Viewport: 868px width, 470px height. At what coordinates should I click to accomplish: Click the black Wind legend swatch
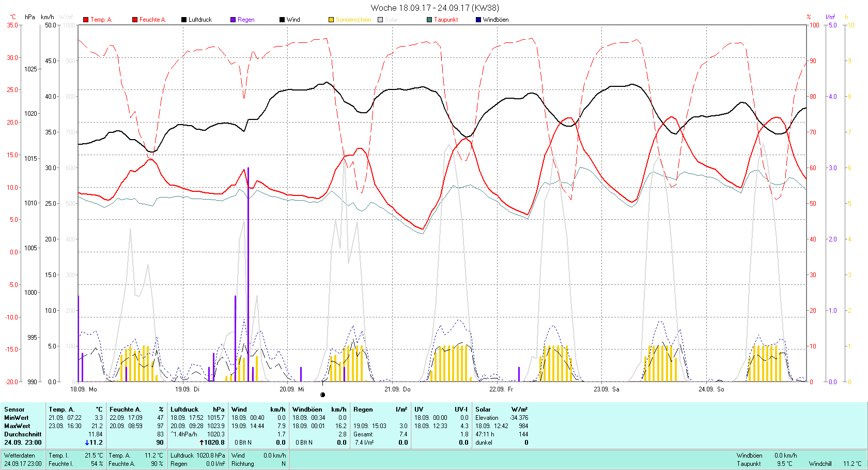click(x=282, y=20)
